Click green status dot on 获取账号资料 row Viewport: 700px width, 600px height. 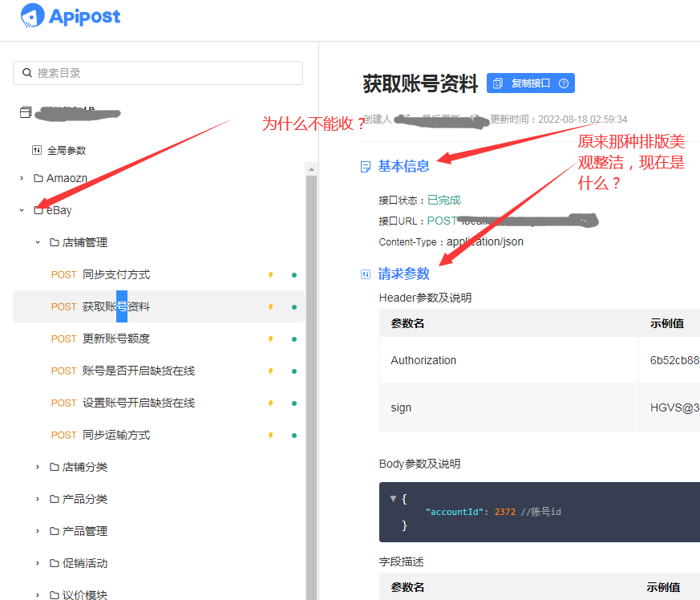(294, 307)
